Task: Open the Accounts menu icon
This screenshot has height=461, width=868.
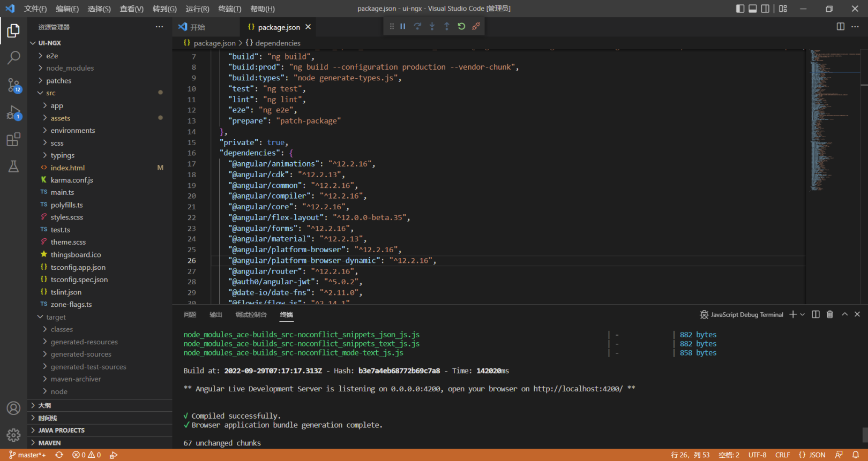Action: point(13,408)
